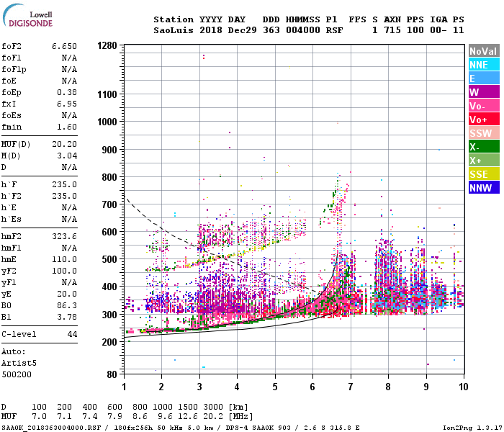504x432 pixels.
Task: Click the foEp value 0.38
Action: coord(67,92)
